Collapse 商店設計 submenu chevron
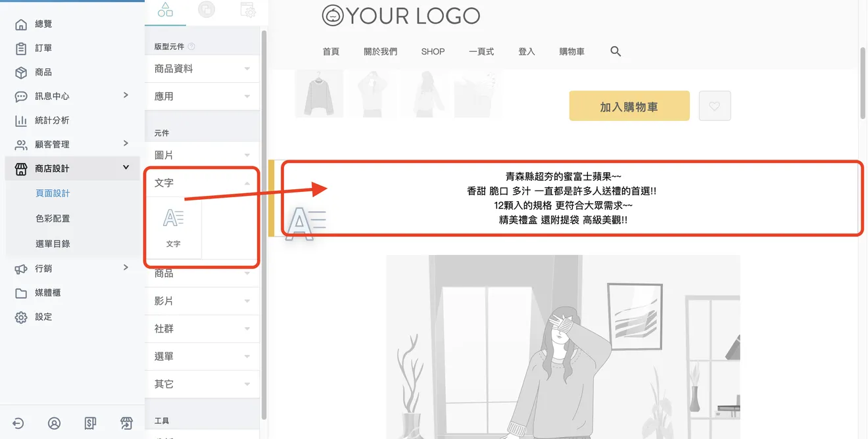Screen dimensions: 868x439 [126, 168]
